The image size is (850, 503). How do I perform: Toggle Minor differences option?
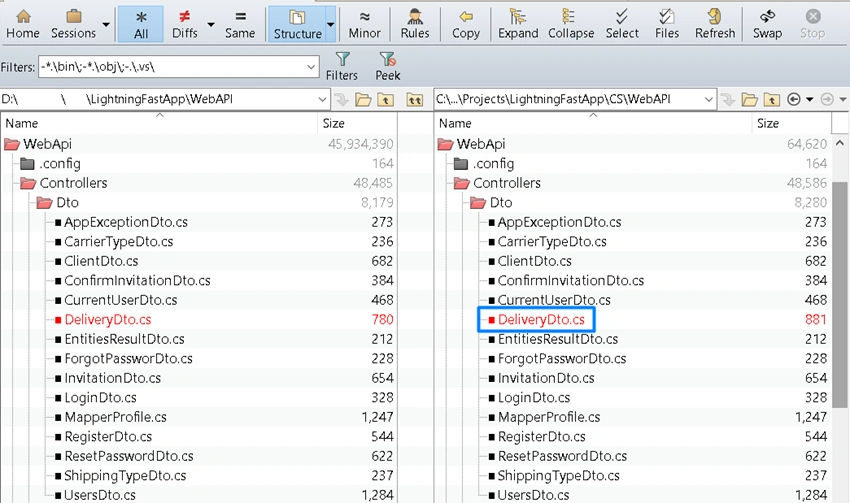(364, 24)
